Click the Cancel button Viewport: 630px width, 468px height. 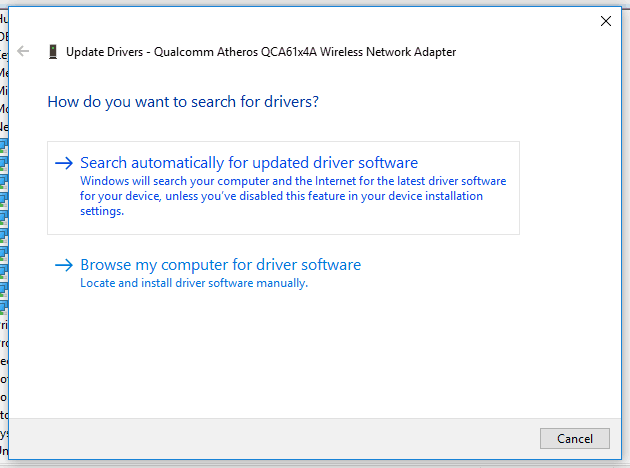click(575, 438)
